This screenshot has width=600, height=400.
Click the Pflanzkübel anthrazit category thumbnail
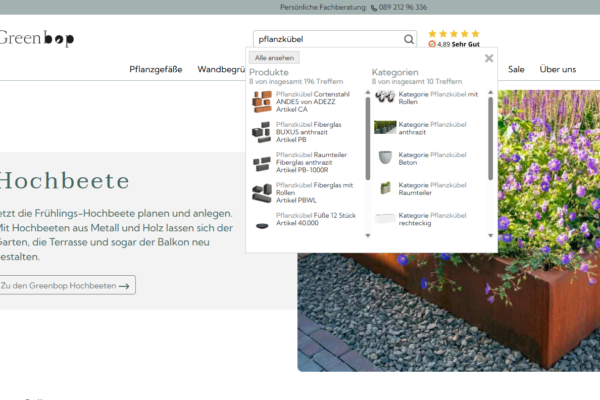(385, 127)
